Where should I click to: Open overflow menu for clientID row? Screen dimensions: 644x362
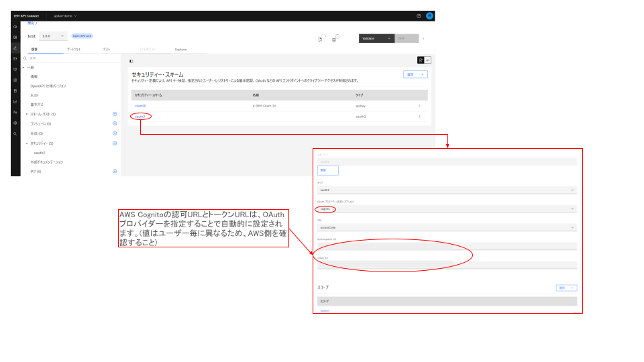point(419,106)
